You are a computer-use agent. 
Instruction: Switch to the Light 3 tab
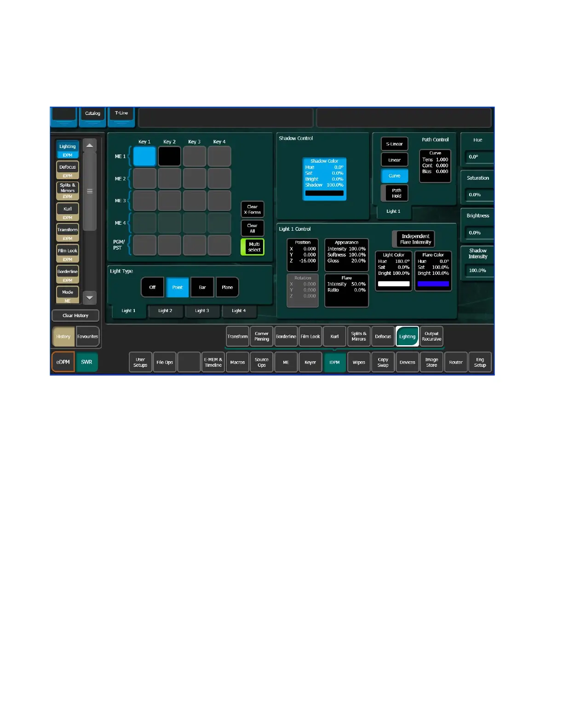click(x=202, y=311)
